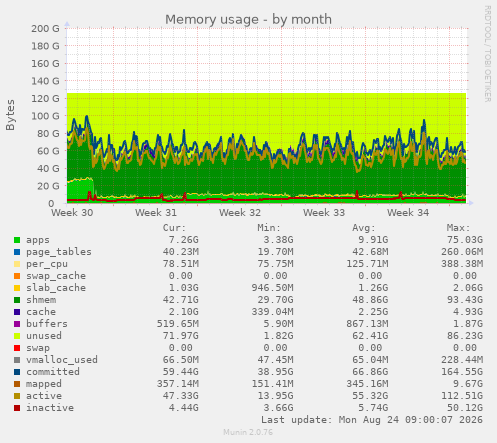Click the slab_cache legend swatch
The width and height of the screenshot is (497, 443).
point(17,288)
